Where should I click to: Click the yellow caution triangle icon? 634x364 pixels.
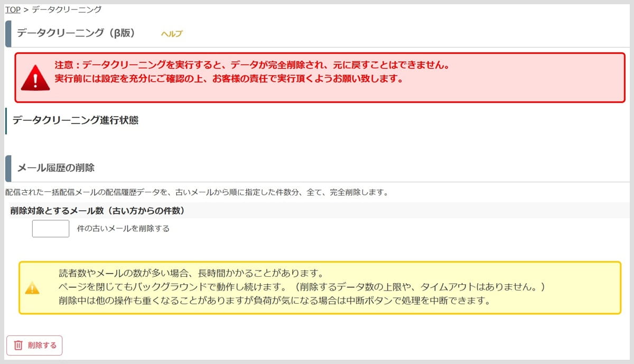coord(32,288)
